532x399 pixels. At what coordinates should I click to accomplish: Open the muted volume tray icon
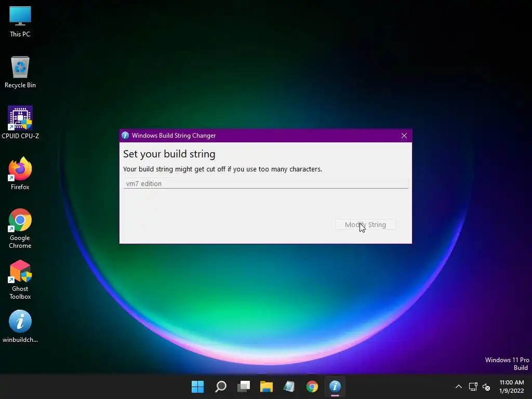click(x=486, y=387)
